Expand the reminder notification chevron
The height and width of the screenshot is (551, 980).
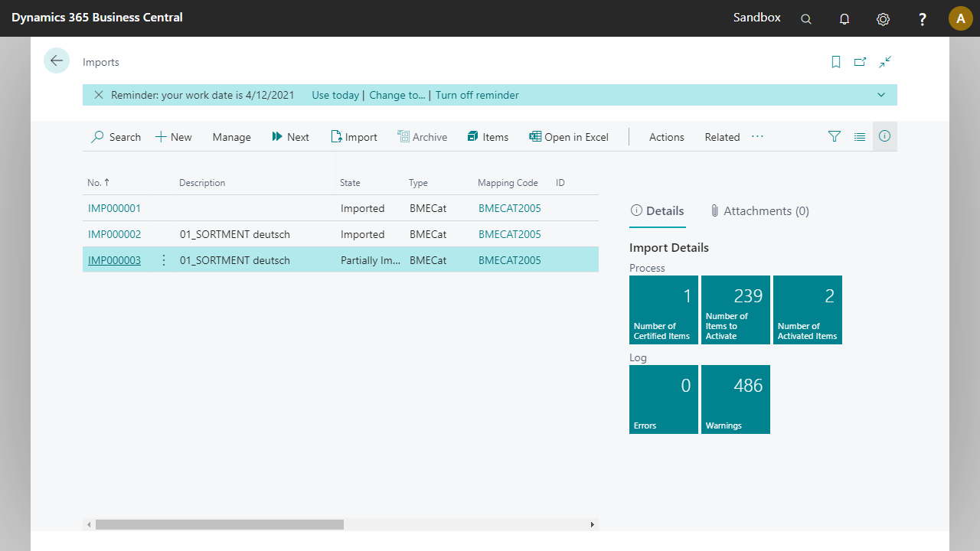click(x=881, y=95)
